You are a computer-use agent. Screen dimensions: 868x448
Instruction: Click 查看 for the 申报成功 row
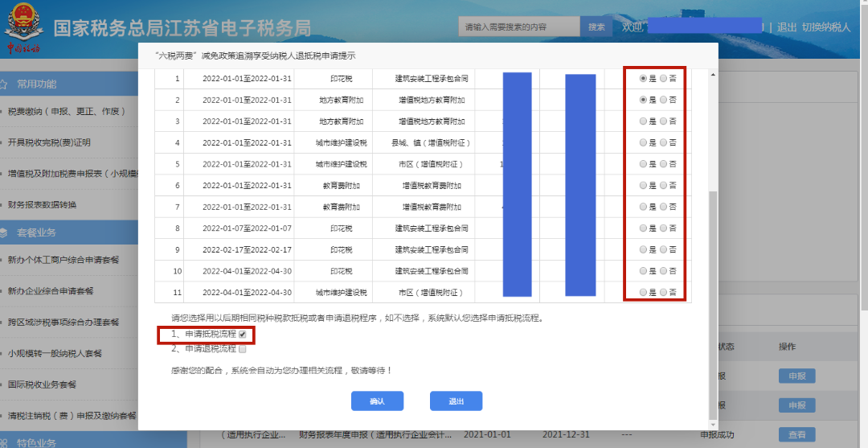(x=797, y=434)
